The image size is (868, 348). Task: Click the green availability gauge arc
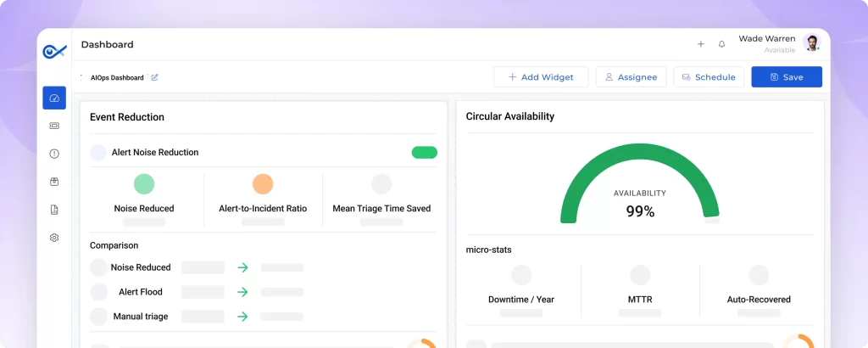coord(640,153)
